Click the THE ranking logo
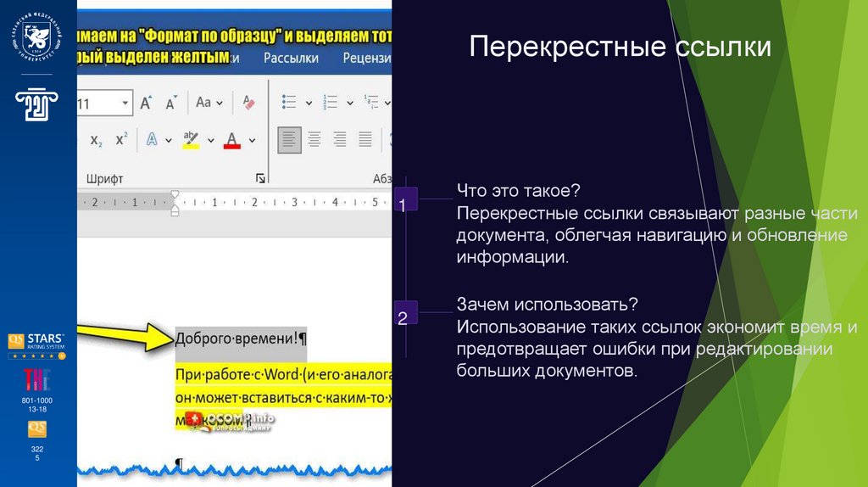 click(x=36, y=379)
